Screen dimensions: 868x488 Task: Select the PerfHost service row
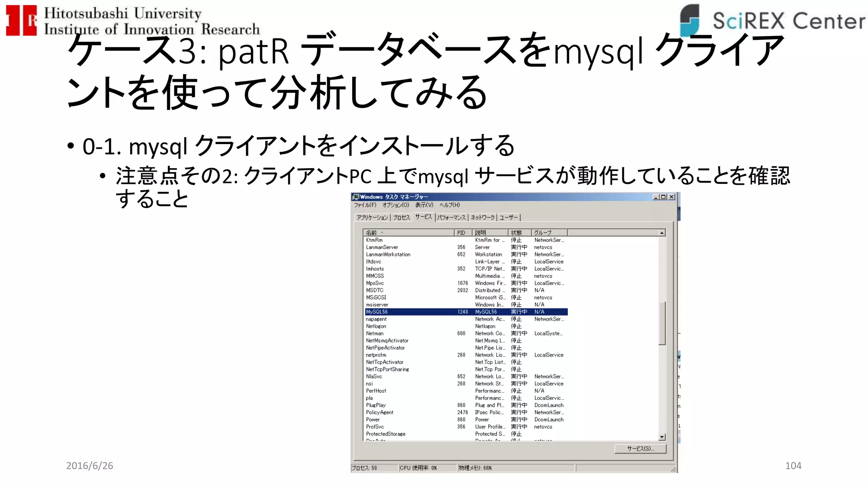466,391
